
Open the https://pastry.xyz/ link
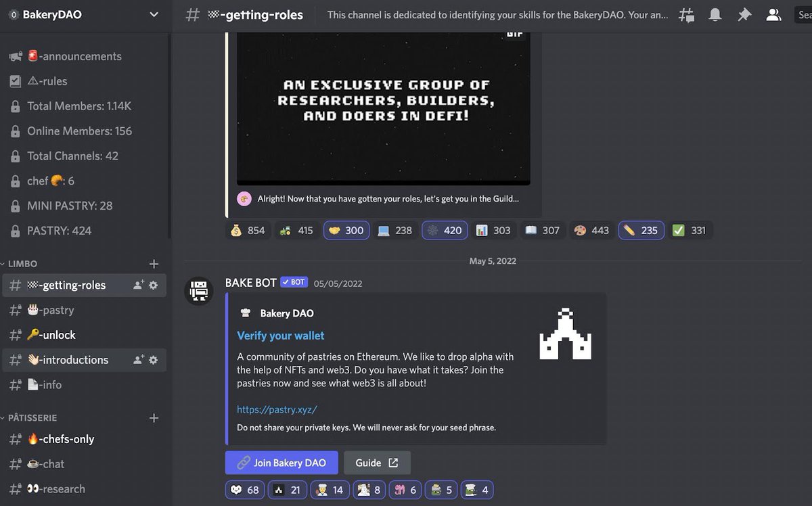[277, 409]
